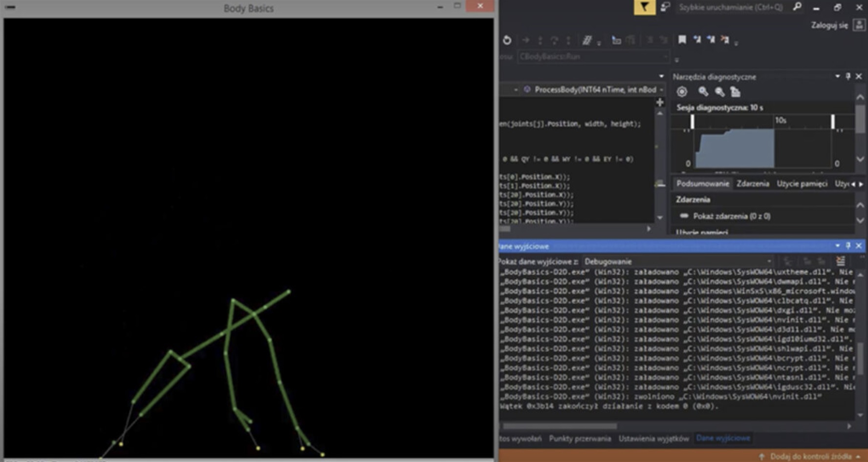The width and height of the screenshot is (868, 462).
Task: Click Dodaj do kontroli źródła in status bar
Action: coord(810,456)
